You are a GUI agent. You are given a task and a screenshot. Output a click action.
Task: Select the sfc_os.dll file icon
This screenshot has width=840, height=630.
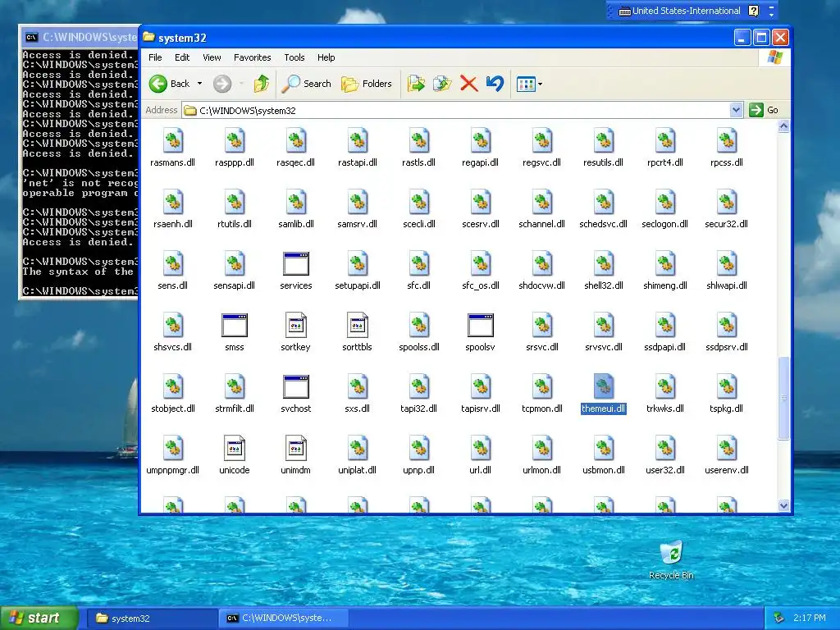coord(480,263)
